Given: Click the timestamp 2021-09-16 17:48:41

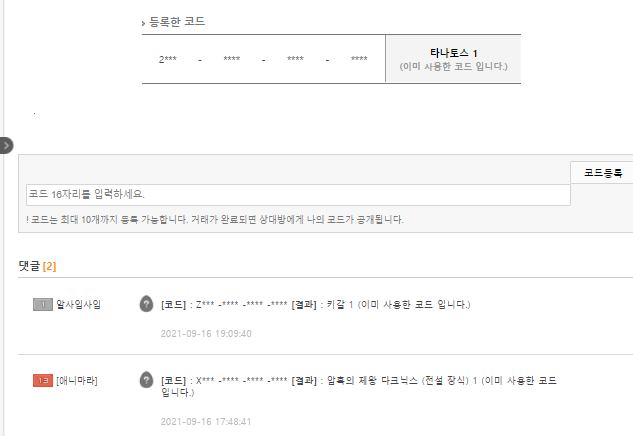Looking at the screenshot, I should coord(205,421).
